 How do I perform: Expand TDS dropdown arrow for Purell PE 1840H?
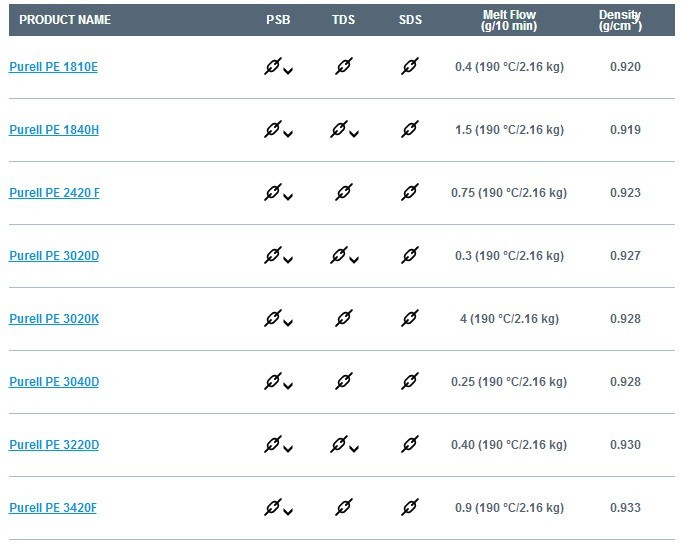(x=354, y=133)
